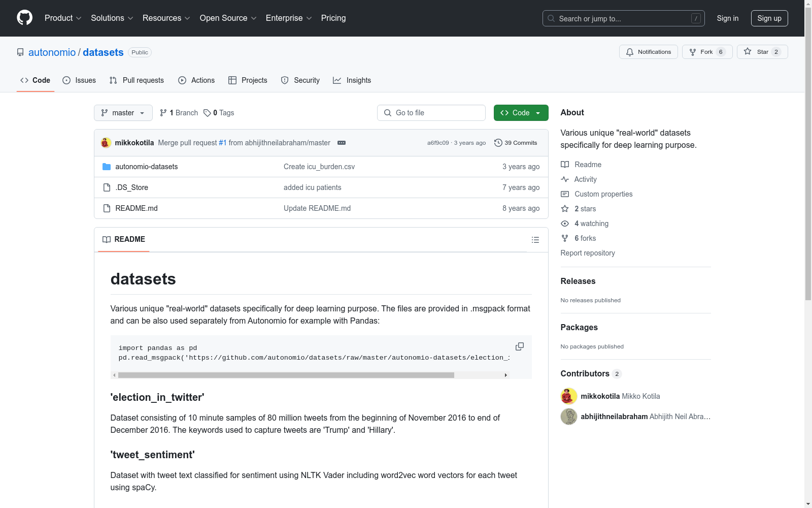Expand the Open Source menu

tap(228, 18)
